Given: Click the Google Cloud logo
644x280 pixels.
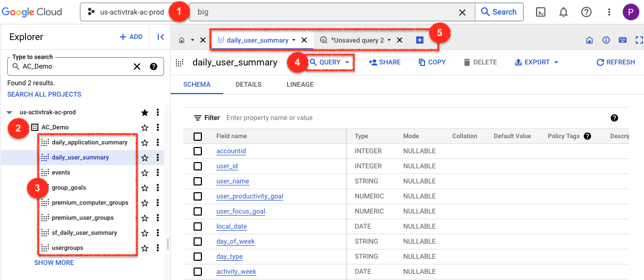Looking at the screenshot, I should pos(32,11).
